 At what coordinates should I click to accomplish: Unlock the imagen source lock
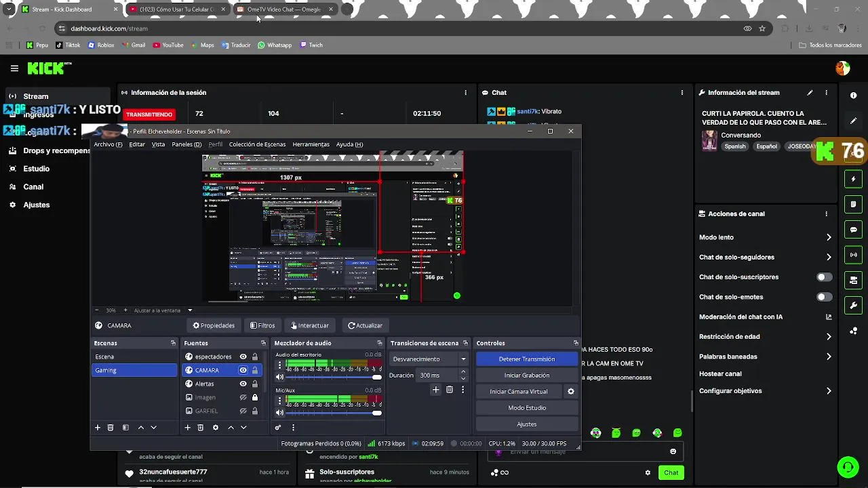(x=255, y=397)
